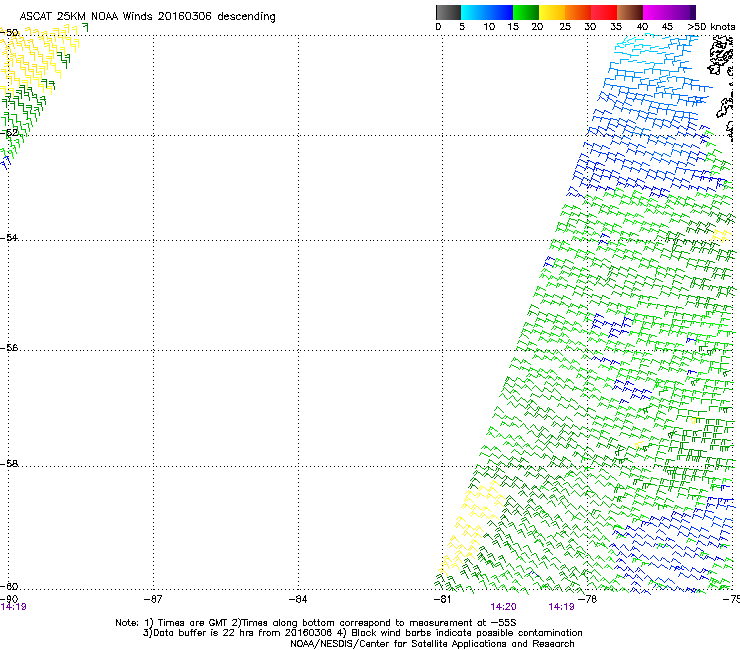The image size is (740, 650).
Task: Click the -78 longitude axis label
Action: click(x=588, y=599)
